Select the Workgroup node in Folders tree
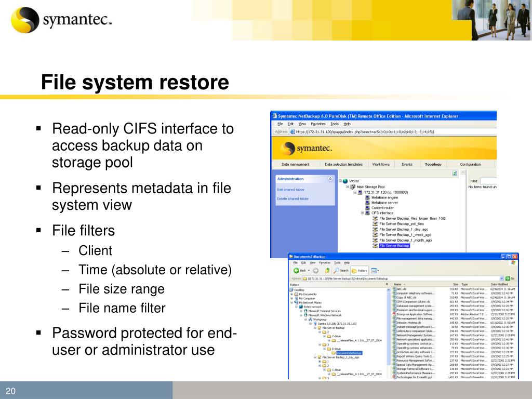 pos(320,320)
